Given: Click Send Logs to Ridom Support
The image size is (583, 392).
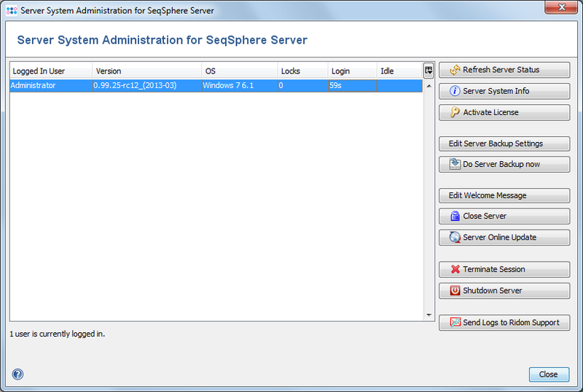Looking at the screenshot, I should point(504,322).
